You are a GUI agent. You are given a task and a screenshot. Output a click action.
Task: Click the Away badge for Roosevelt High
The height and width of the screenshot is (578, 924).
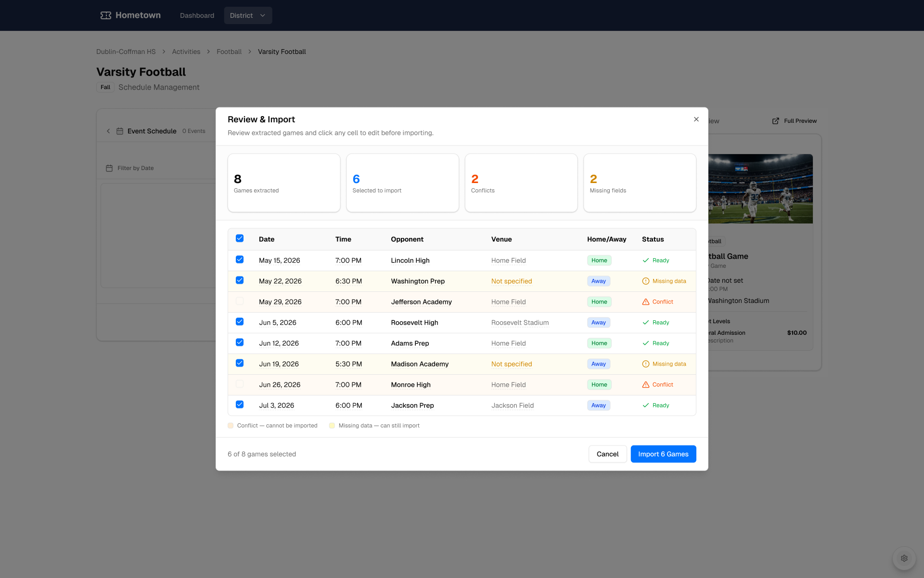click(x=599, y=323)
